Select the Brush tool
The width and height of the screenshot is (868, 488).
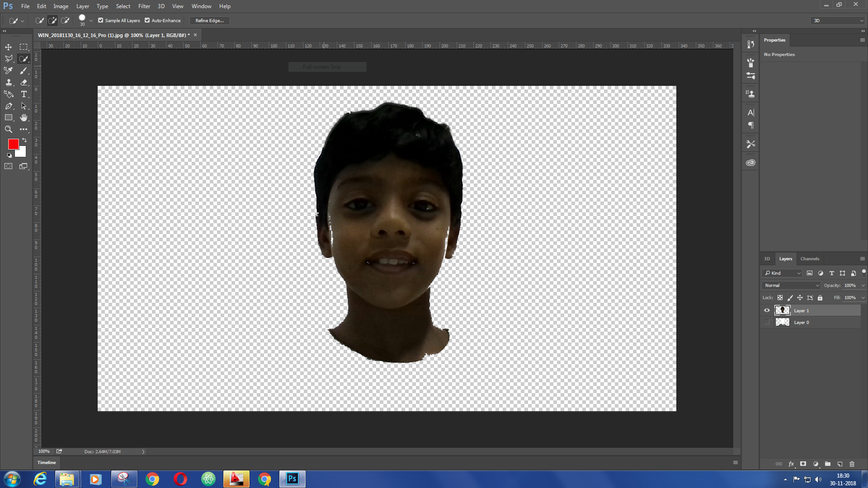pyautogui.click(x=24, y=70)
